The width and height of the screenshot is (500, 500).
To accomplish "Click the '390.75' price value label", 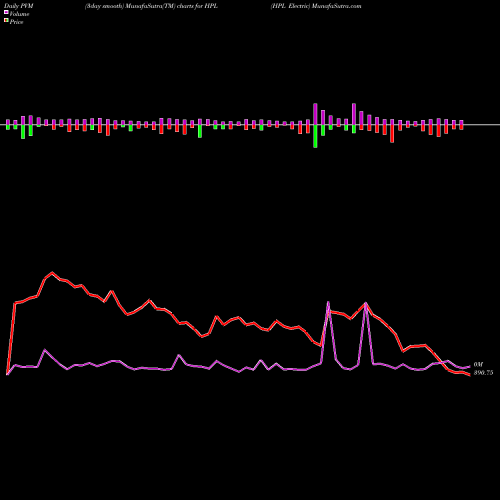I will click(x=483, y=373).
